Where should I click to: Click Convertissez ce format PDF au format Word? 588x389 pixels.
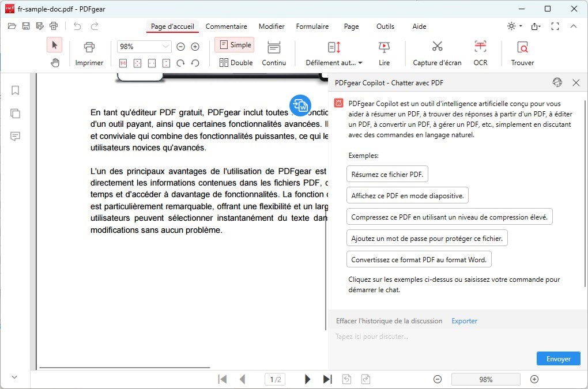tap(419, 260)
